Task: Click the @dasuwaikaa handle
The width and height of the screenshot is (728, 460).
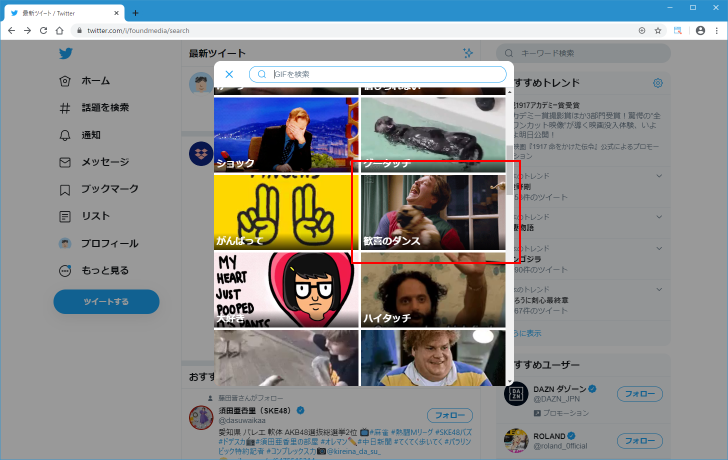Action: point(242,421)
